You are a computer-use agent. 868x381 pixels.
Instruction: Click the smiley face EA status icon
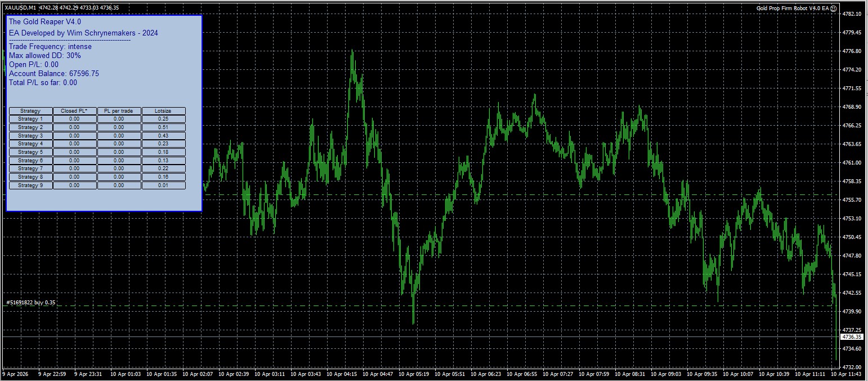(834, 8)
